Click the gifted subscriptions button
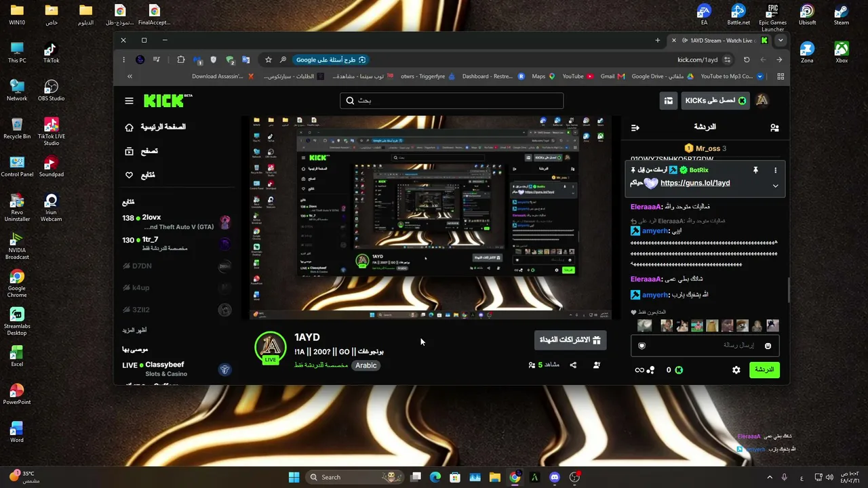 [x=570, y=340]
